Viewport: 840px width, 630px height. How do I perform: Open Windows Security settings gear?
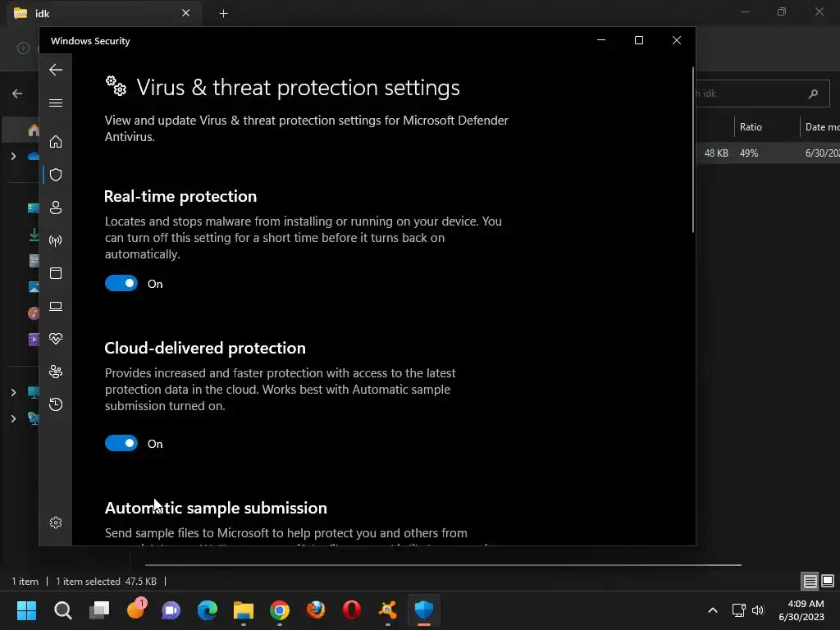[x=56, y=523]
